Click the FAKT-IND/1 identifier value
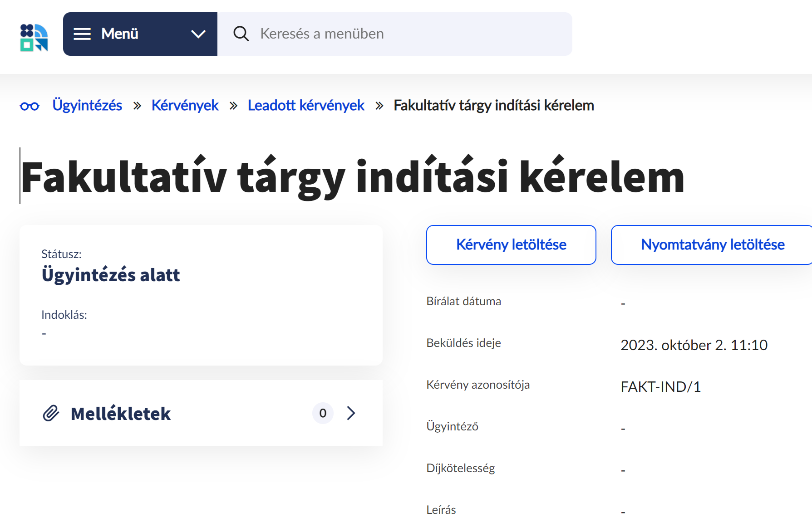Screen dimensions: 812x532 click(661, 386)
